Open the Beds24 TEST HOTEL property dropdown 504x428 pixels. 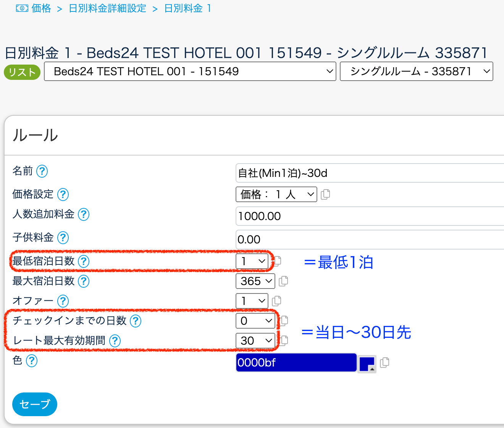coord(190,71)
